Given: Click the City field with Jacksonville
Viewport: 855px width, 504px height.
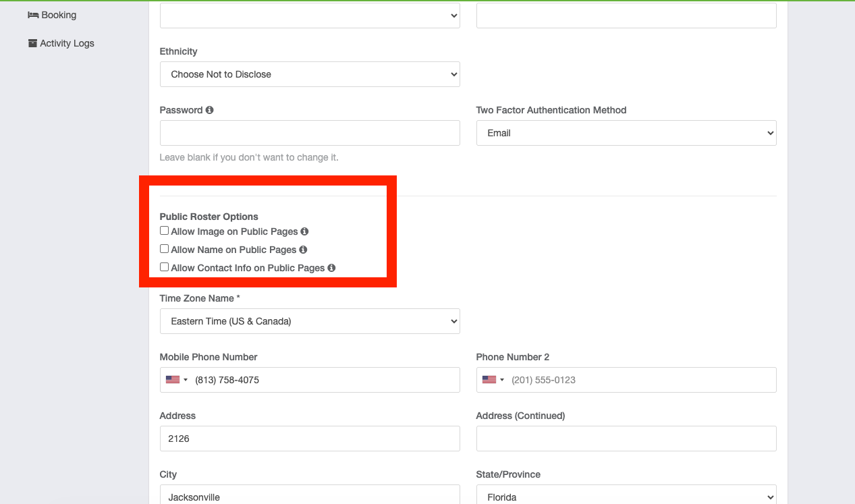Looking at the screenshot, I should pos(310,496).
